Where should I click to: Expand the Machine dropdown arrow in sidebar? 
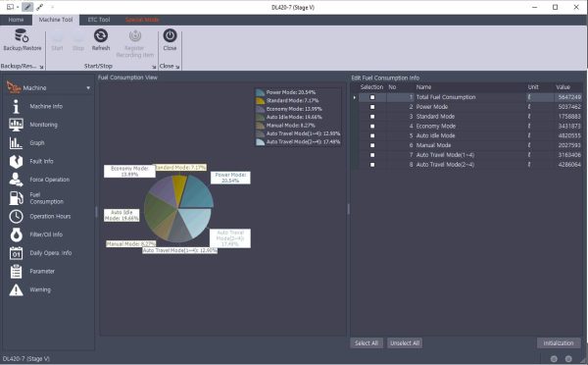pos(88,88)
